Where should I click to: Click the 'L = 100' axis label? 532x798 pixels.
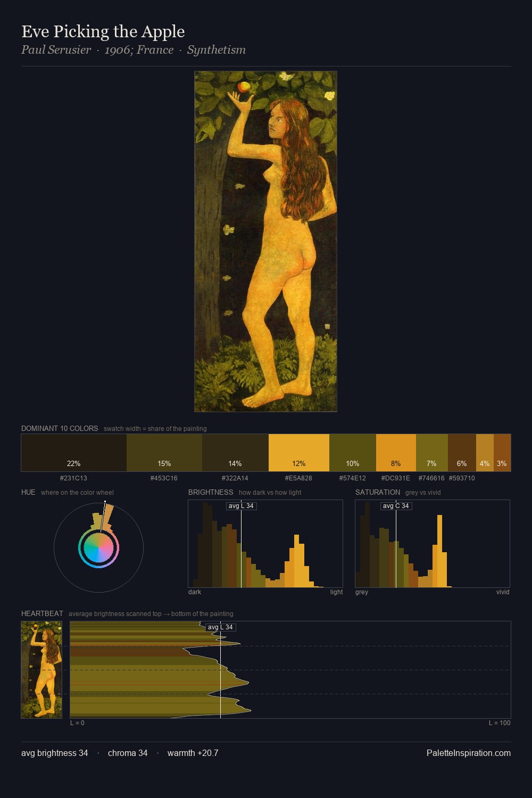tap(500, 722)
